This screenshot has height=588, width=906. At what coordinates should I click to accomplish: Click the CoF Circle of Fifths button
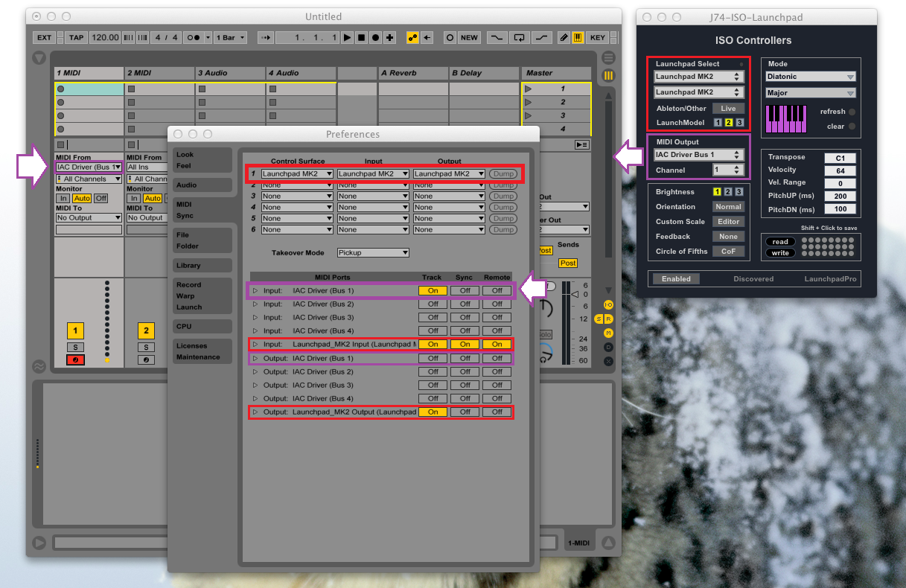click(x=728, y=252)
